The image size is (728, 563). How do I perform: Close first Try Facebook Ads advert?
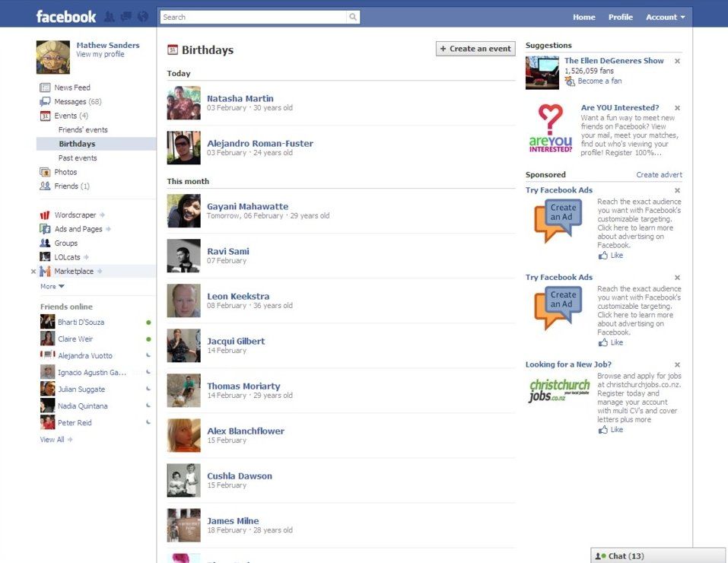pos(677,190)
